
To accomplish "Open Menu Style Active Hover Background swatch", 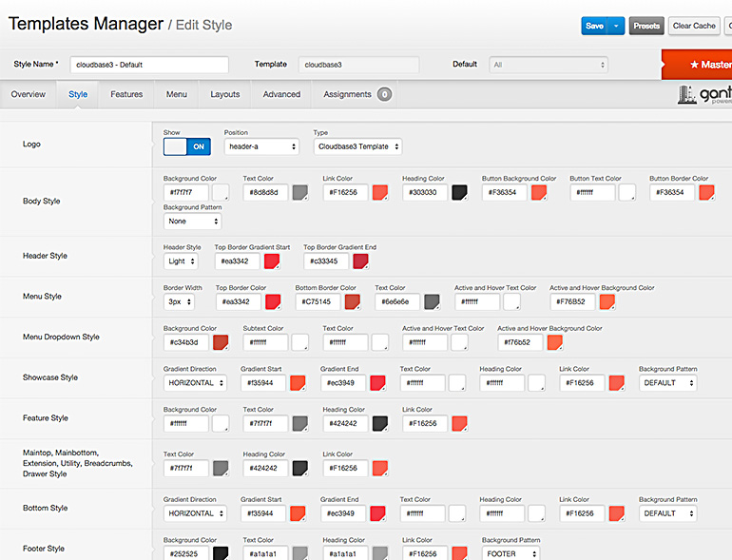I will pos(607,301).
